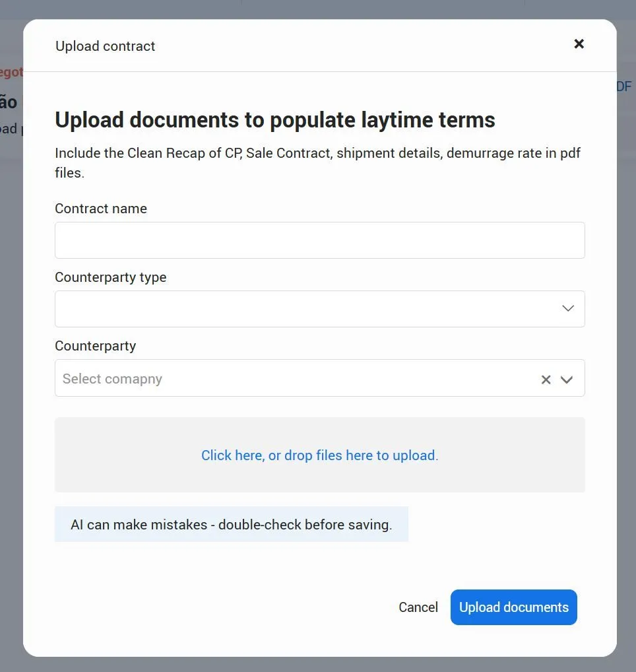The width and height of the screenshot is (636, 672).
Task: Close the Upload contract dialog
Action: [x=579, y=44]
